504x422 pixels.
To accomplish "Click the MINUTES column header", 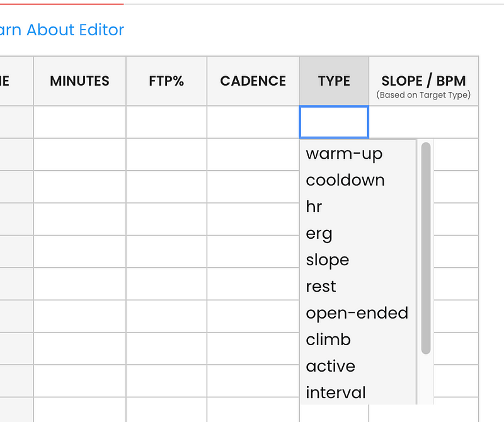I will pos(79,81).
